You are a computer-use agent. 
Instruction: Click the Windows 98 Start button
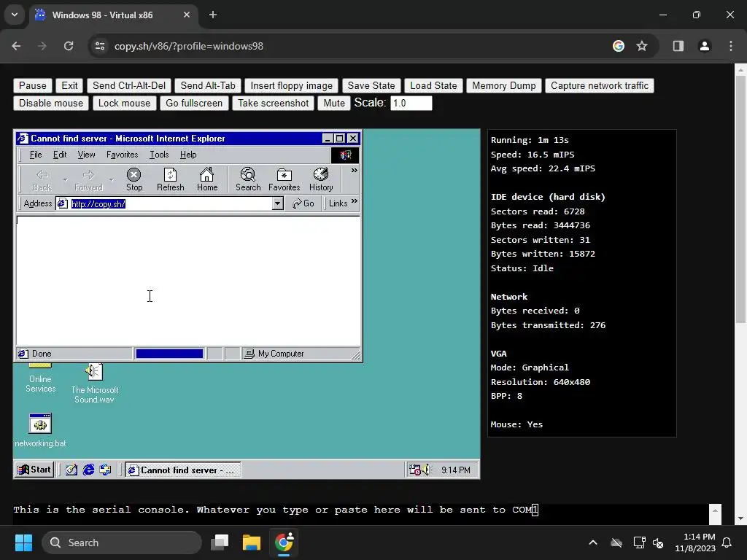[34, 470]
